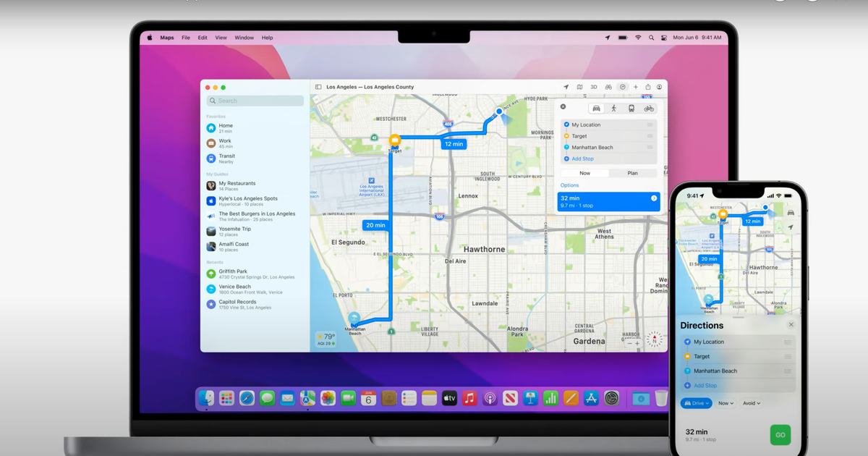
Task: Select driving mode car icon
Action: [597, 109]
